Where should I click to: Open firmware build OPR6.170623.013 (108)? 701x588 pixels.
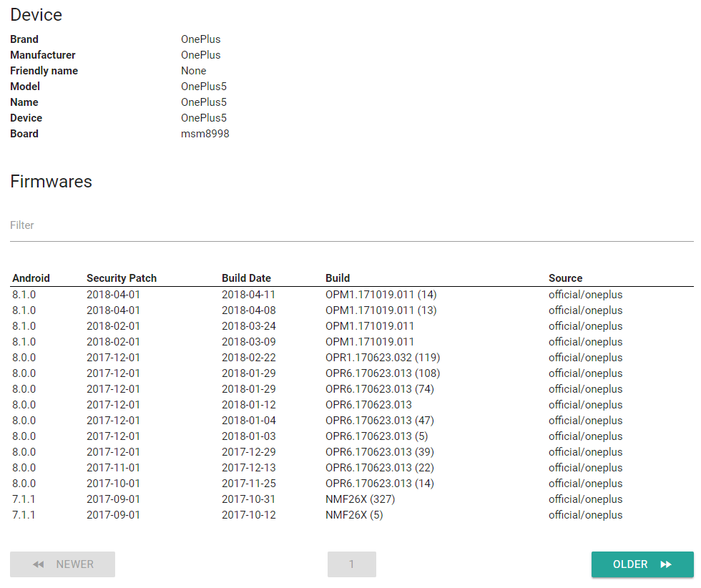click(382, 373)
